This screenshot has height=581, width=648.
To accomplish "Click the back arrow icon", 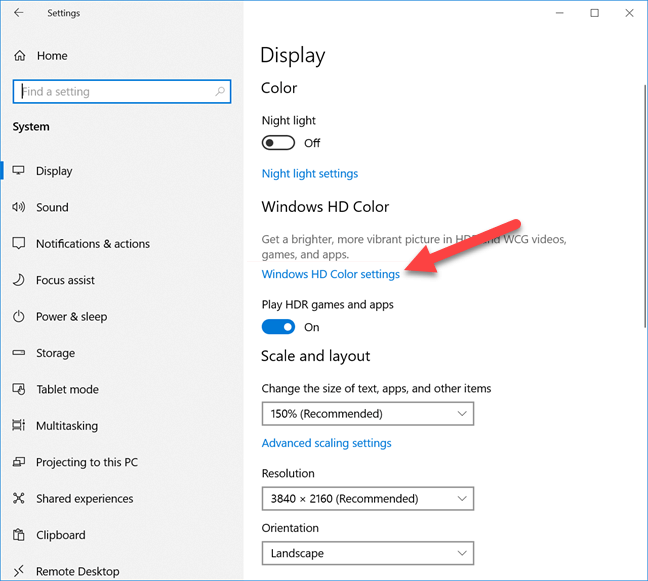I will (19, 13).
